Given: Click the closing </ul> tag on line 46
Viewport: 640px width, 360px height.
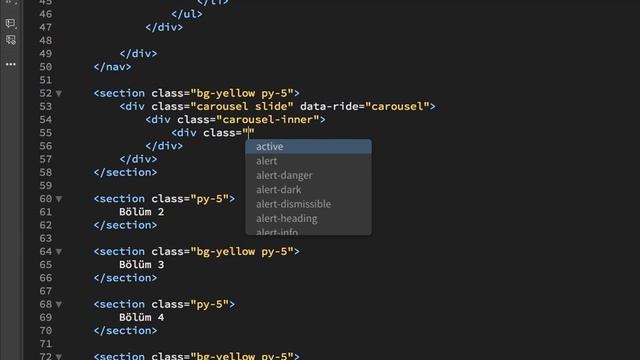Looking at the screenshot, I should pos(187,14).
